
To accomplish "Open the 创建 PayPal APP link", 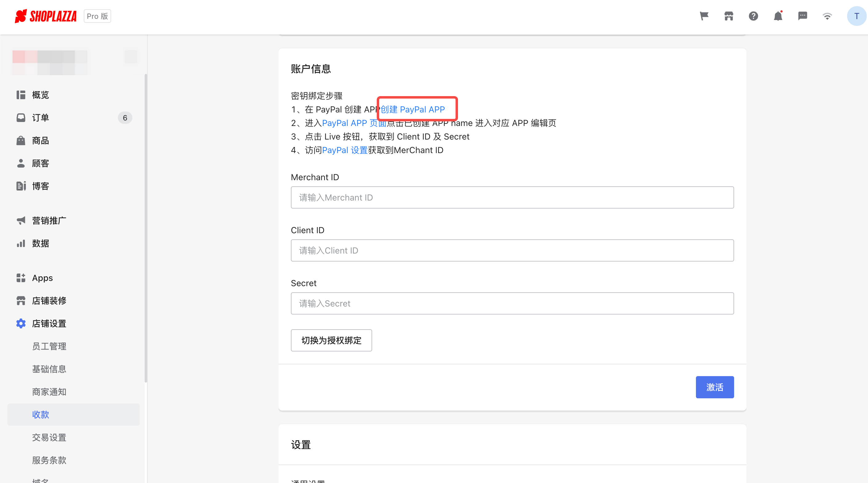I will pyautogui.click(x=413, y=109).
